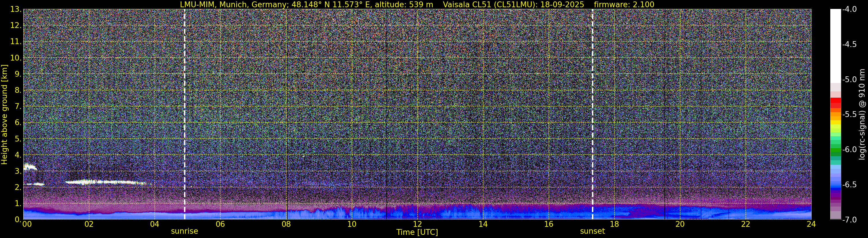Click the time axis tick "04"
Image resolution: width=868 pixels, height=238 pixels.
(155, 224)
